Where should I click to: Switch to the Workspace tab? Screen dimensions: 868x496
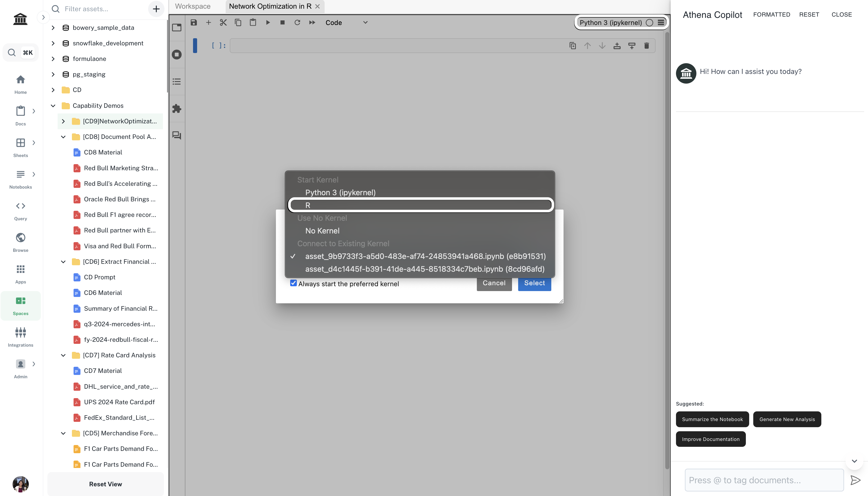(x=193, y=6)
